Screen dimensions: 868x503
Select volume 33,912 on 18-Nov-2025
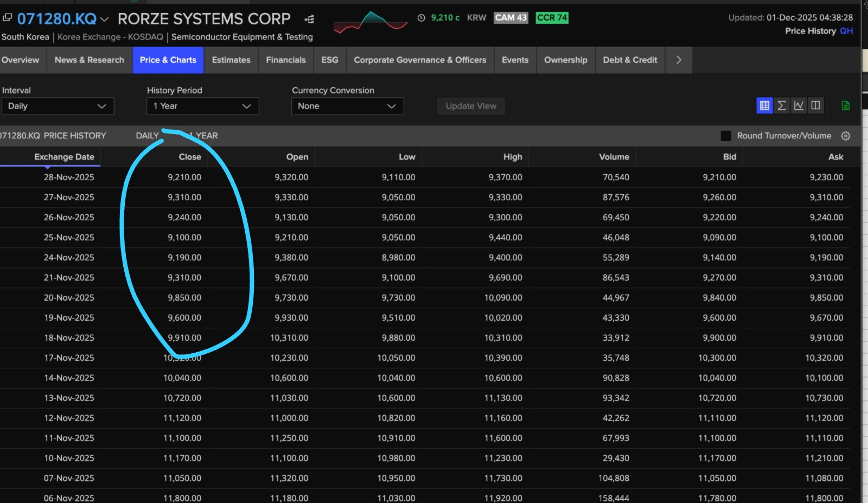(616, 338)
